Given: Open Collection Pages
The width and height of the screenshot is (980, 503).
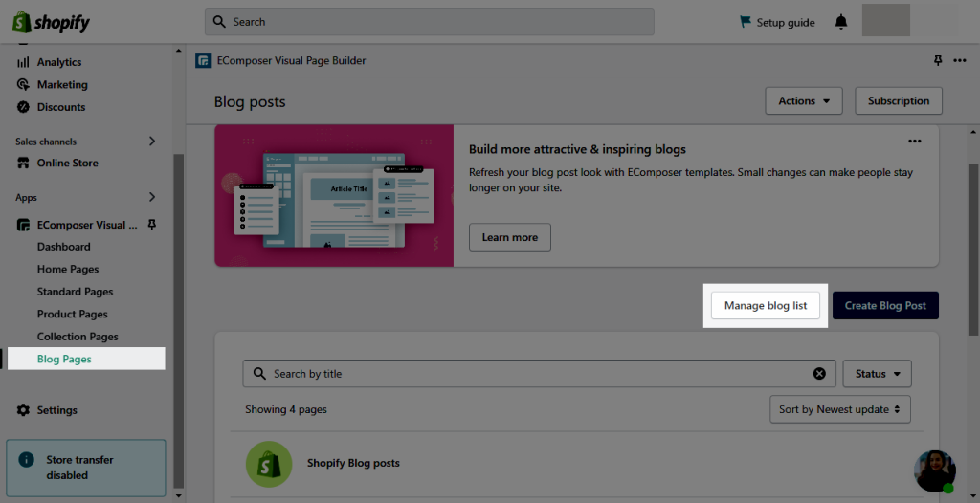Looking at the screenshot, I should point(78,337).
